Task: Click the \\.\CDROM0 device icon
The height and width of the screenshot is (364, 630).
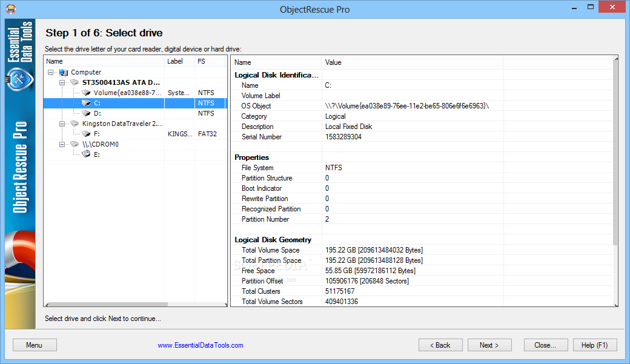Action: point(75,144)
